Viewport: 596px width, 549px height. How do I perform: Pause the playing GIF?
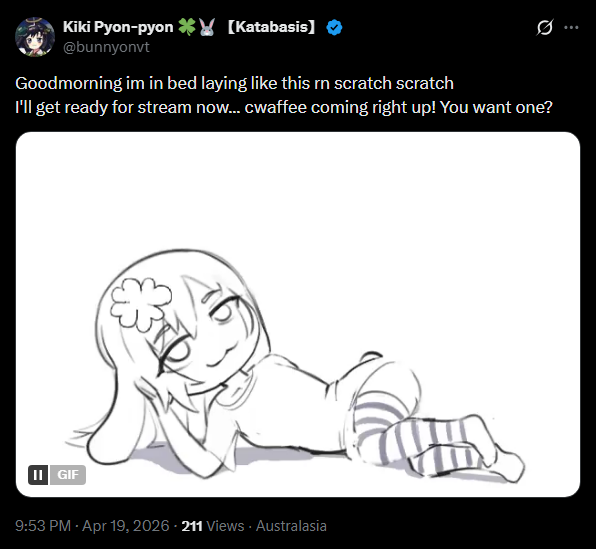[x=38, y=475]
